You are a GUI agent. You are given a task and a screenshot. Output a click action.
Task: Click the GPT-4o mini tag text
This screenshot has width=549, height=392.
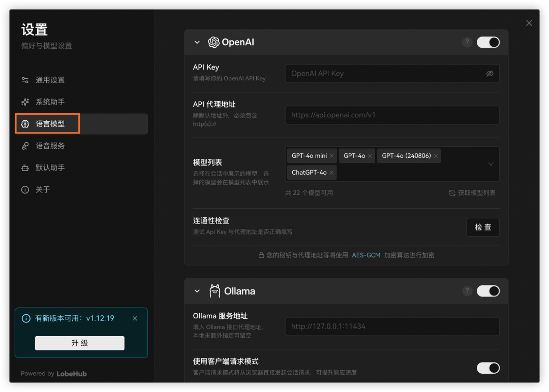pyautogui.click(x=309, y=156)
